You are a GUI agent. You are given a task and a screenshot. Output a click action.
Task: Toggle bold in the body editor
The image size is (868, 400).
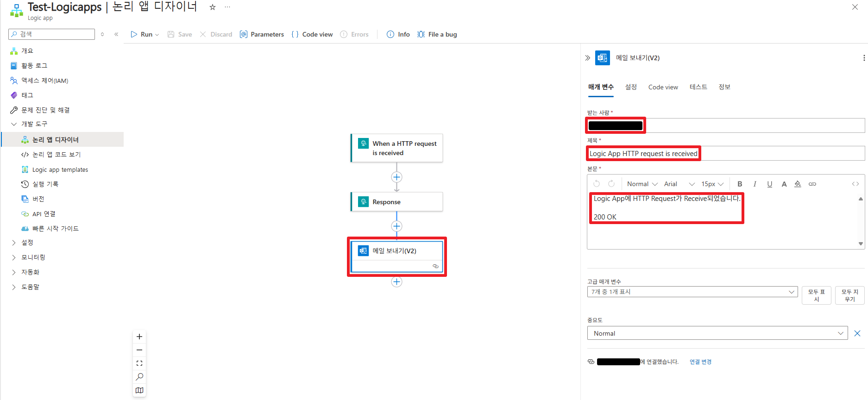point(740,184)
